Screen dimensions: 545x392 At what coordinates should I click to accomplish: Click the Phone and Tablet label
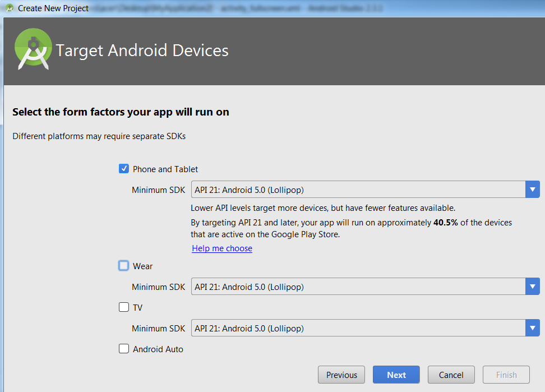tap(165, 169)
